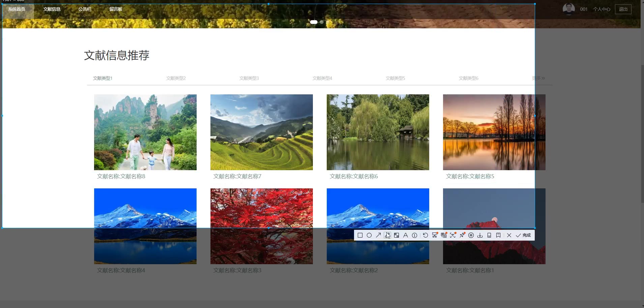Start long scrolling screenshot
The image size is (644, 308).
[435, 235]
